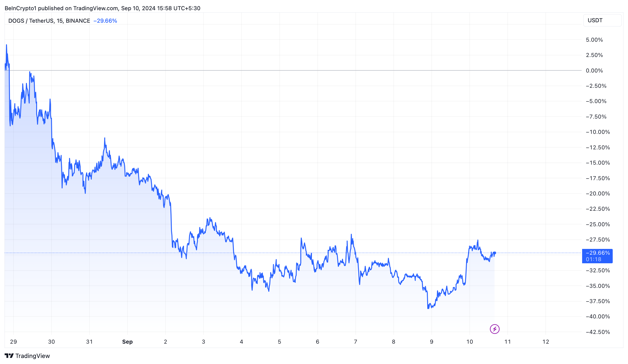Screen dimensions: 628x364
Task: Click the −42.50% label on price axis
Action: click(598, 332)
